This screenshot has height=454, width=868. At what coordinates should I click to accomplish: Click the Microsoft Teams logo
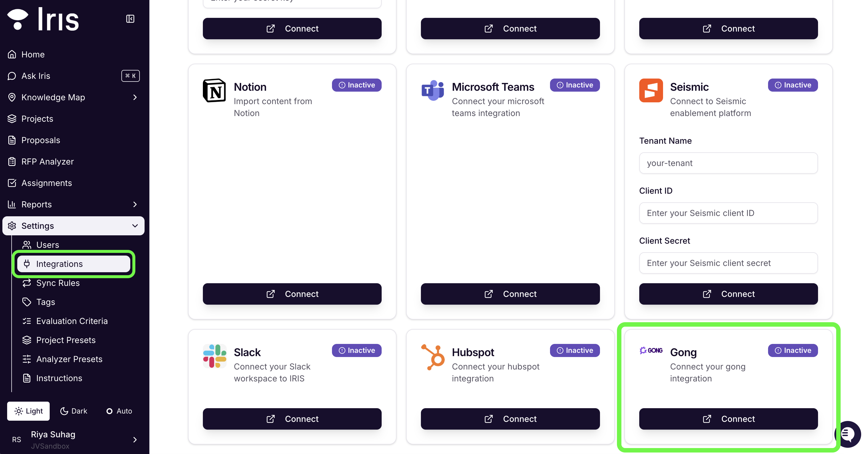point(433,90)
